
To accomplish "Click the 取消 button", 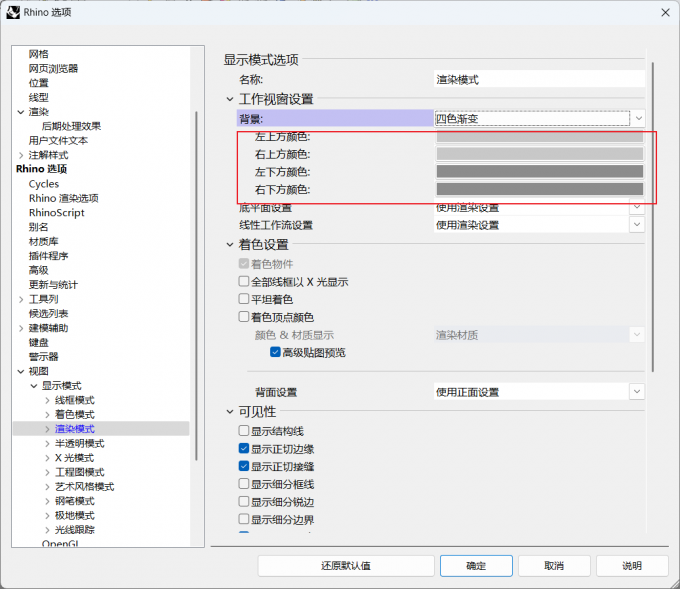I will [554, 566].
